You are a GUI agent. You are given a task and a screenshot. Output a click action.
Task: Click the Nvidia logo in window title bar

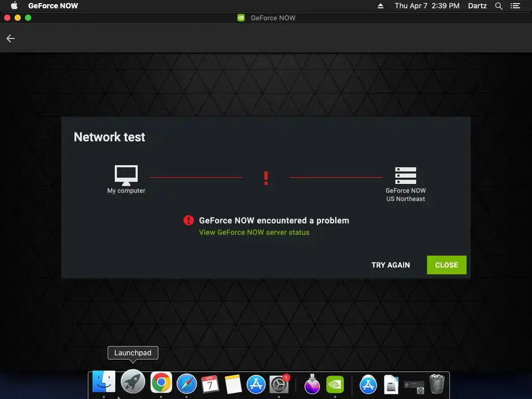pos(241,18)
